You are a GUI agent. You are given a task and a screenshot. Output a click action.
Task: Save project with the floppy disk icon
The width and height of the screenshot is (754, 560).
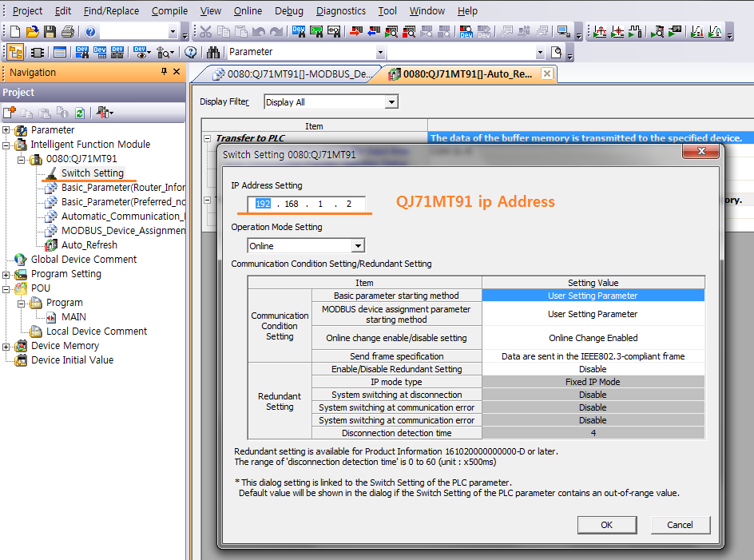50,32
